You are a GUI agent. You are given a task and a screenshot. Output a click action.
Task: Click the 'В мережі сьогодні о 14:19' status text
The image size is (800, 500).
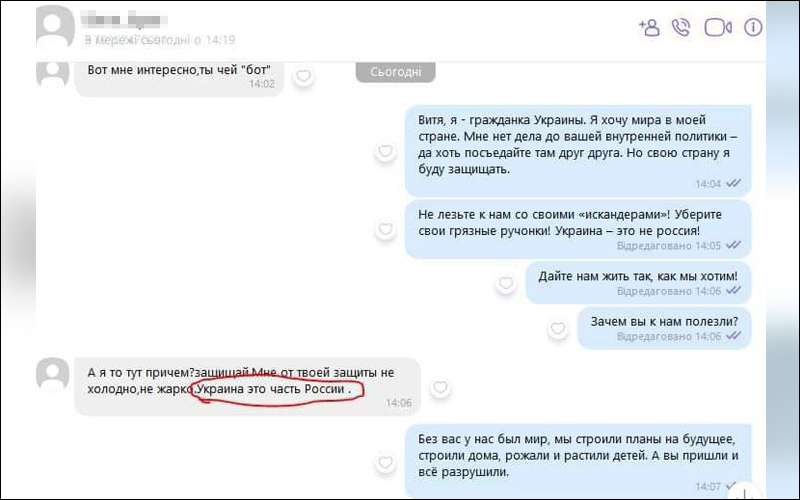click(160, 40)
